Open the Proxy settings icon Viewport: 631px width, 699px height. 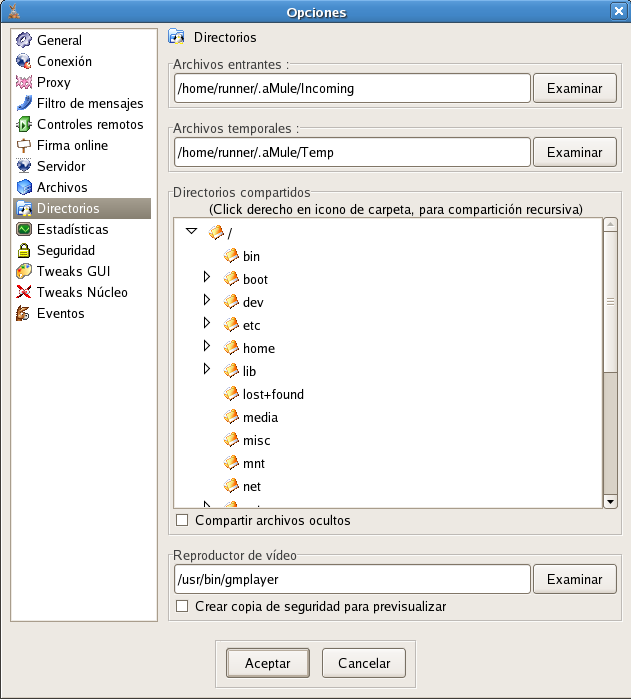(24, 83)
